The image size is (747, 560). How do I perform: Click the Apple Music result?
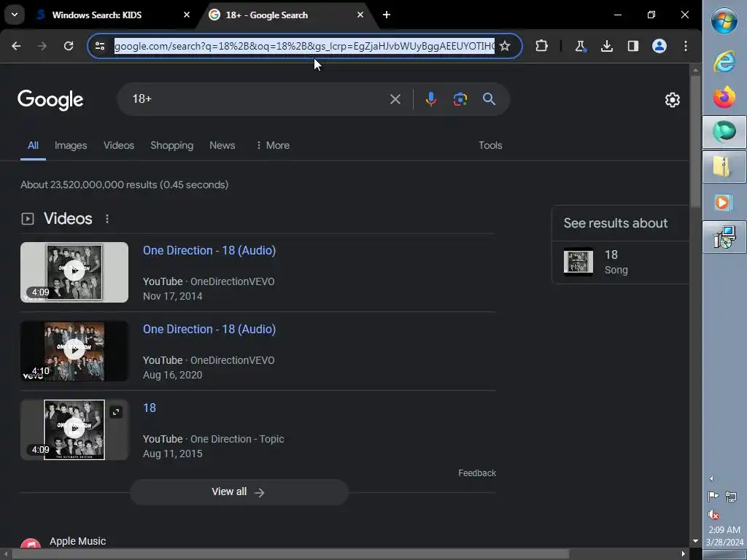pyautogui.click(x=77, y=541)
